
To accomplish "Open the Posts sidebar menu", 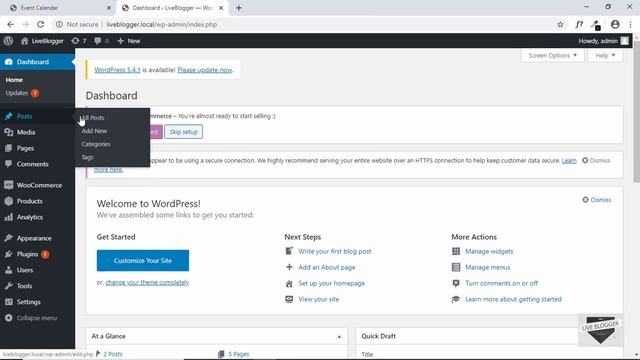I will (x=37, y=116).
